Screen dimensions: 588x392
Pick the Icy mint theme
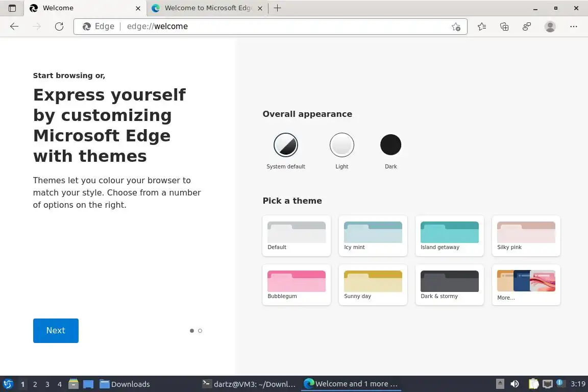(x=373, y=236)
